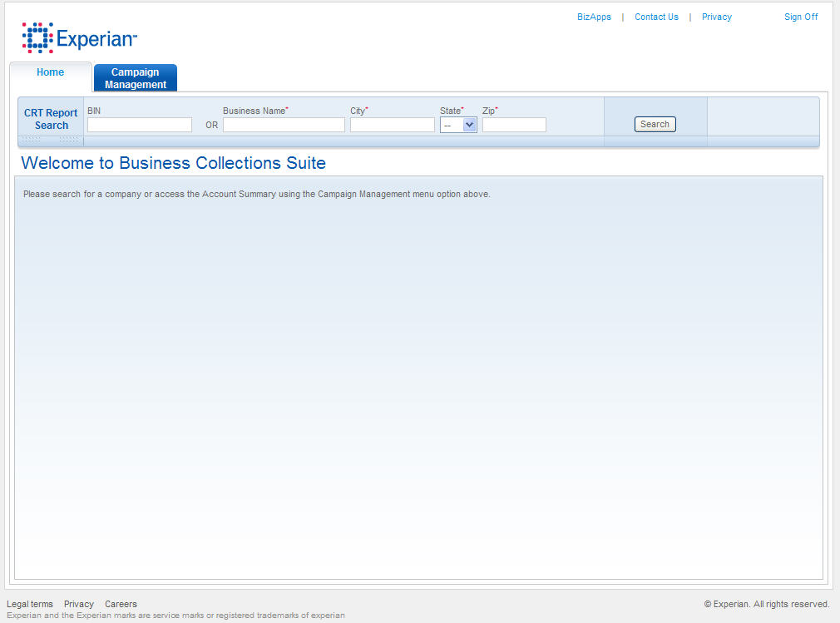Open the BizApps link

594,17
